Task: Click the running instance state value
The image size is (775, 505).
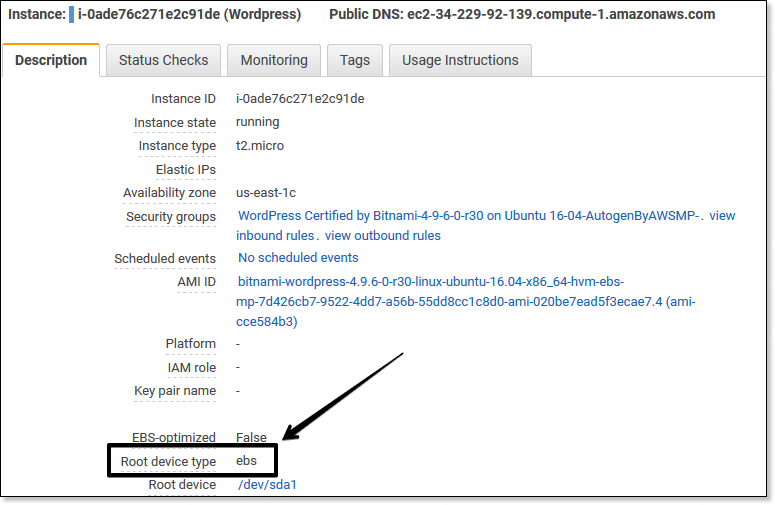Action: tap(258, 122)
